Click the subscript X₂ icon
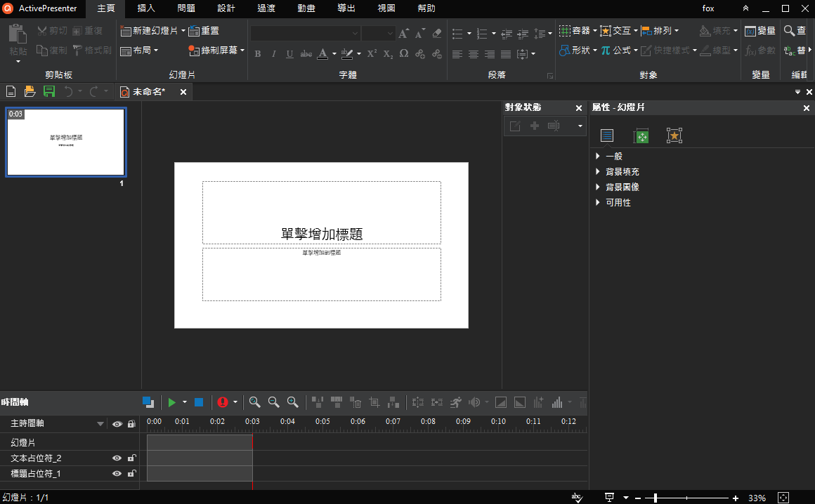This screenshot has height=504, width=815. [x=388, y=53]
